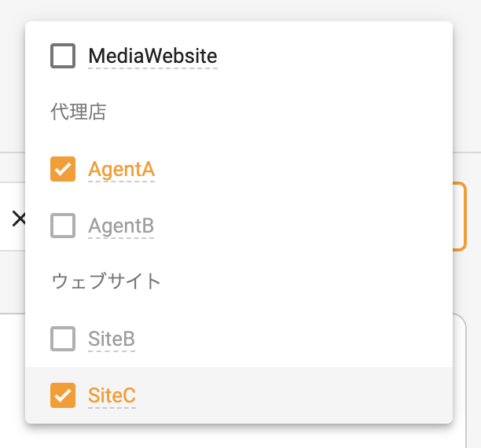The height and width of the screenshot is (448, 481).
Task: Click blank space right of MediaWebsite
Action: pos(330,56)
